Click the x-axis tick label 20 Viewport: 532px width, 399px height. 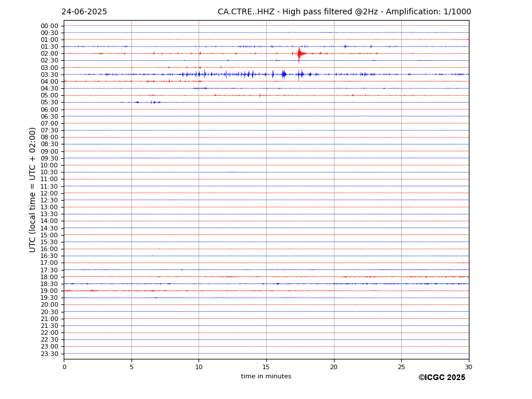tap(334, 367)
